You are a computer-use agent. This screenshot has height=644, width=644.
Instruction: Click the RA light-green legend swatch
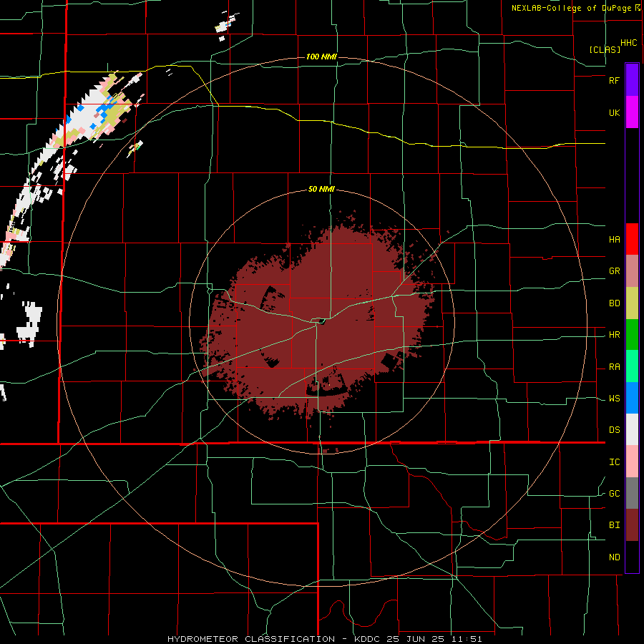pos(632,366)
